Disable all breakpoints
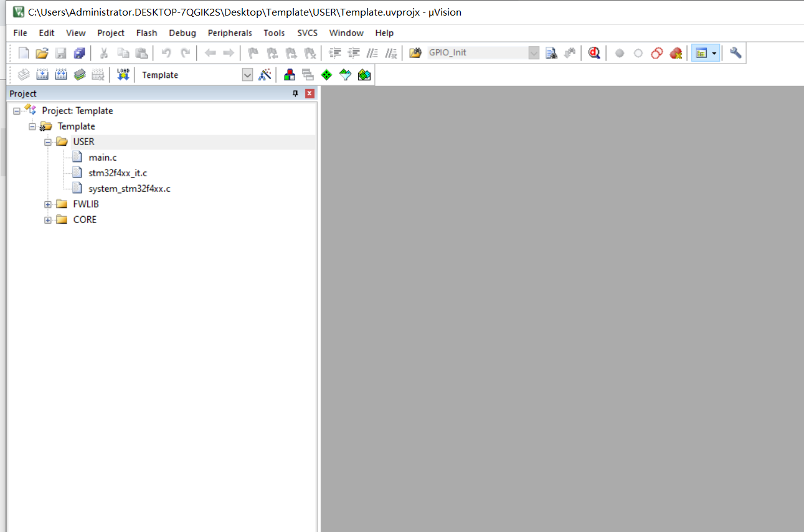 click(657, 53)
